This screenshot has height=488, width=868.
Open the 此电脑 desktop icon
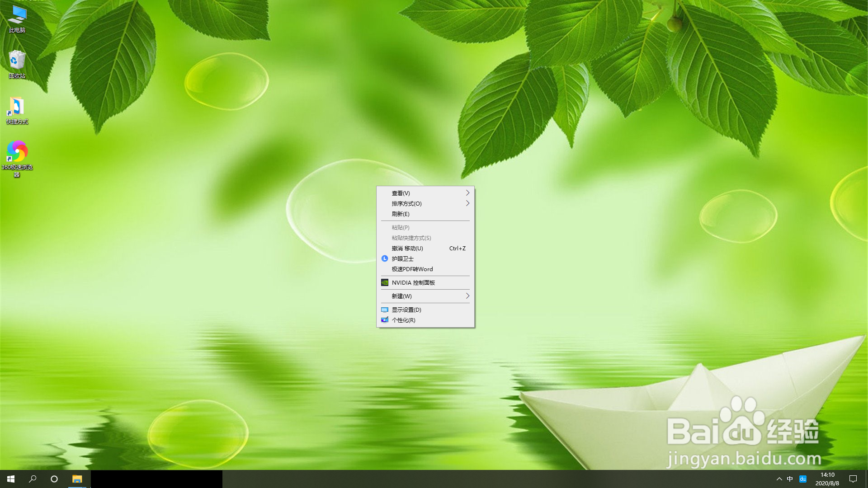point(17,18)
